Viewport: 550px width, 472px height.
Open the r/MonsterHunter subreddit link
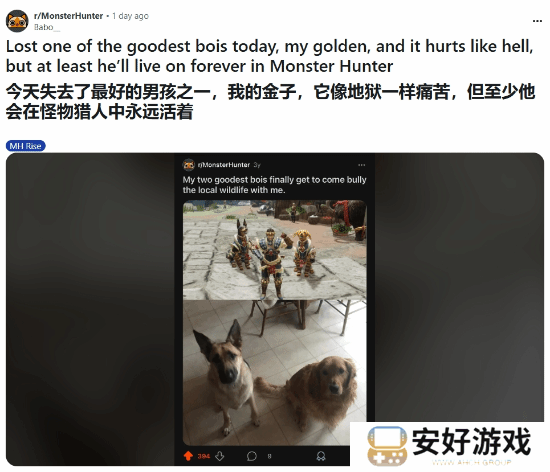coord(68,16)
